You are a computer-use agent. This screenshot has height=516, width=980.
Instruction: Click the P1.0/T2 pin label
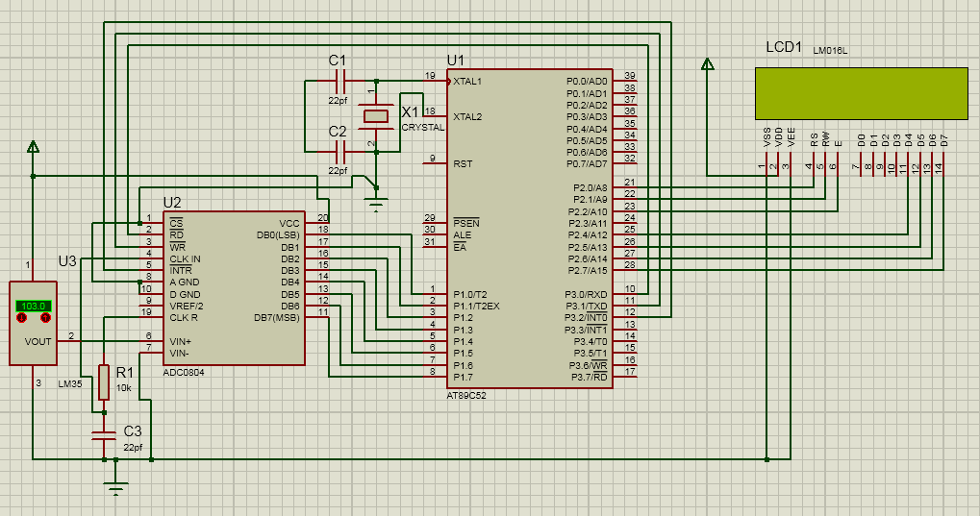(470, 294)
